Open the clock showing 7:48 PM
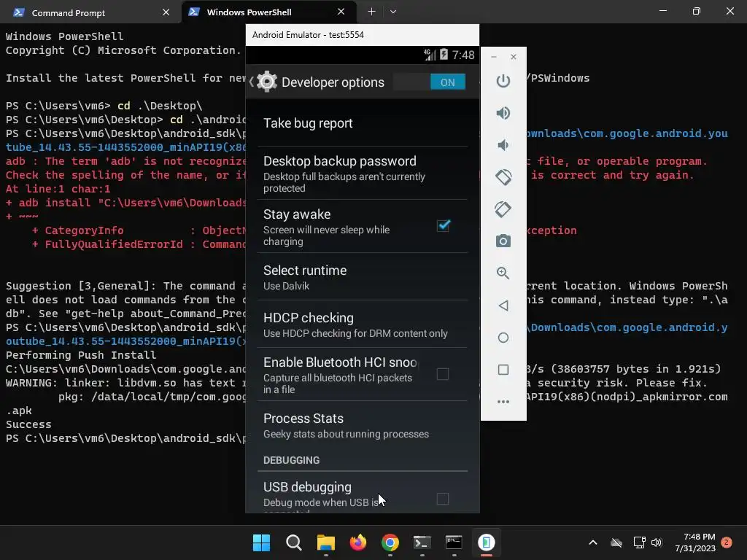The width and height of the screenshot is (747, 560). (695, 542)
